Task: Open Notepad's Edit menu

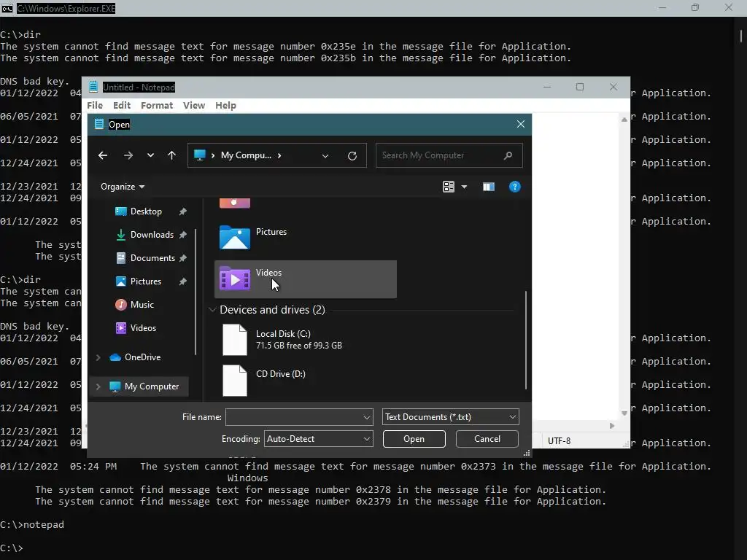Action: 122,105
